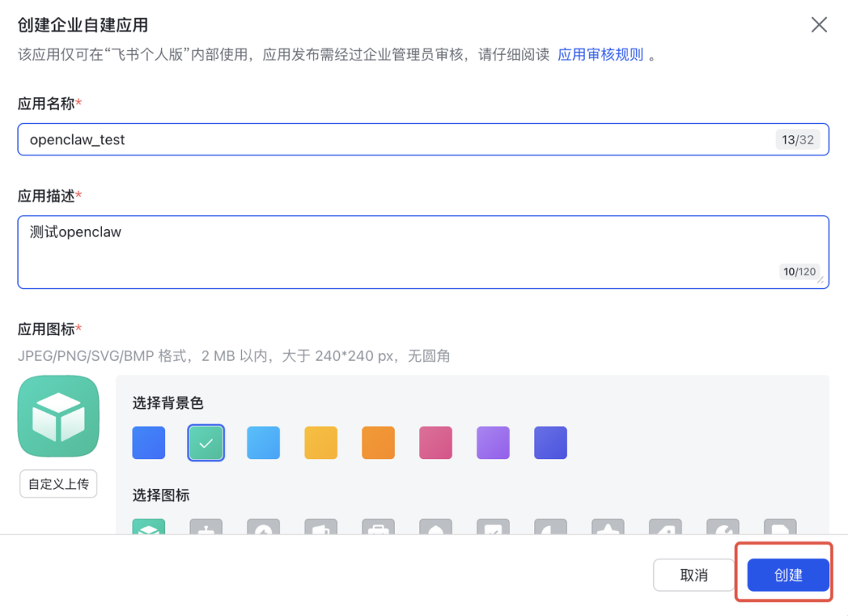The image size is (848, 616).
Task: Select the briefcase icon
Action: tap(378, 529)
